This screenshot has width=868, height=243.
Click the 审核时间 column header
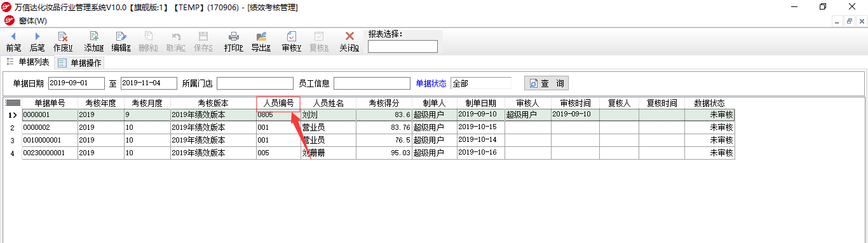click(x=575, y=103)
